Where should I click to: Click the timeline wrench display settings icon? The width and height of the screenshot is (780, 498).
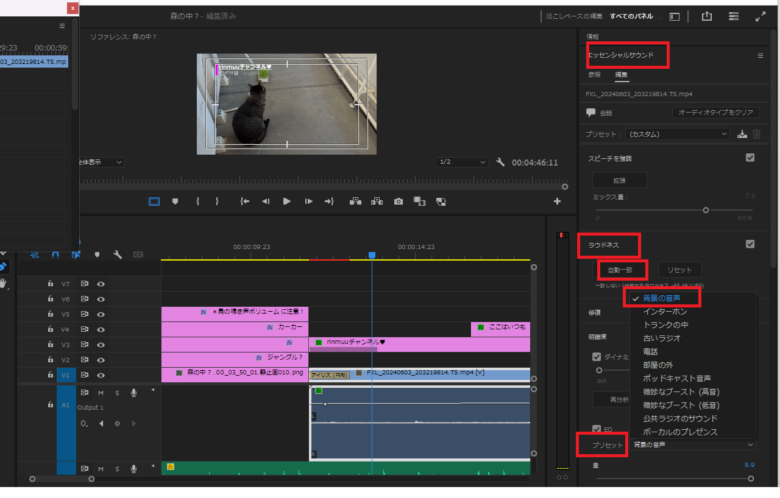[x=117, y=255]
